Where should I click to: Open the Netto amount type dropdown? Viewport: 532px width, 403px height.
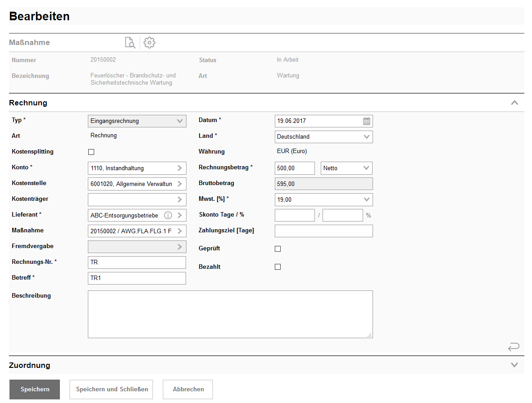pyautogui.click(x=346, y=168)
